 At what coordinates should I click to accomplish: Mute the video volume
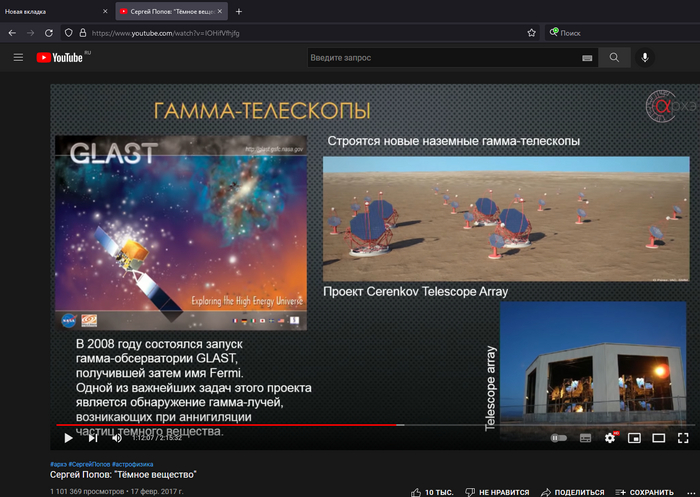tap(117, 438)
